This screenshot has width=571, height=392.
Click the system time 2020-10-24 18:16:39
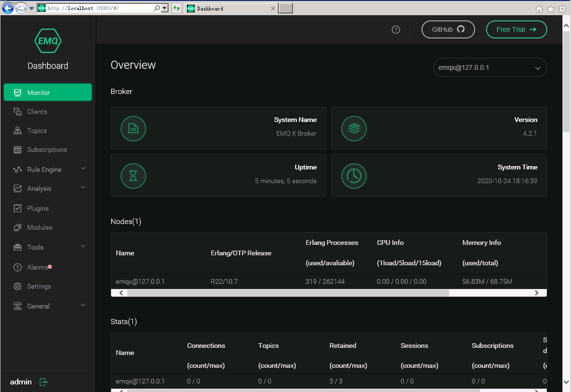507,181
